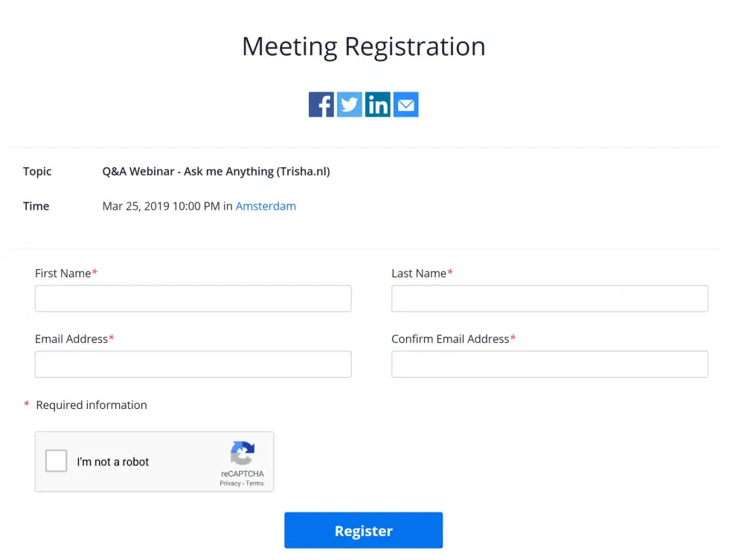The image size is (744, 560).
Task: Focus the Last Name input field
Action: (x=549, y=298)
